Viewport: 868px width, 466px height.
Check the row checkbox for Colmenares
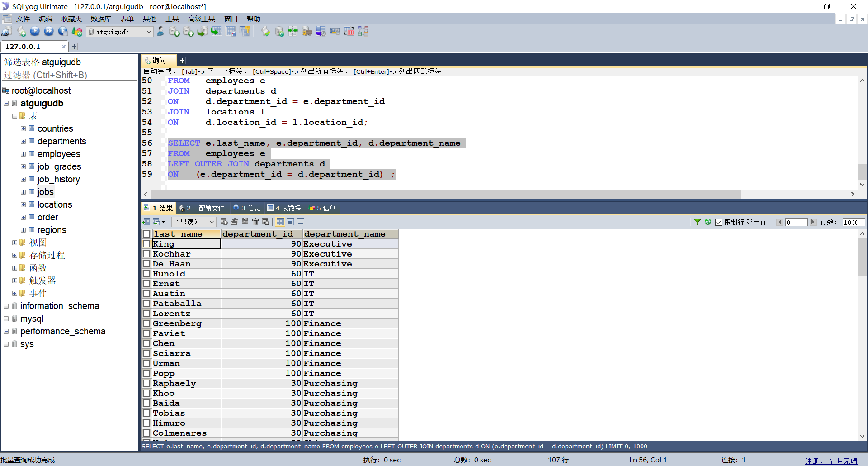[x=146, y=433]
